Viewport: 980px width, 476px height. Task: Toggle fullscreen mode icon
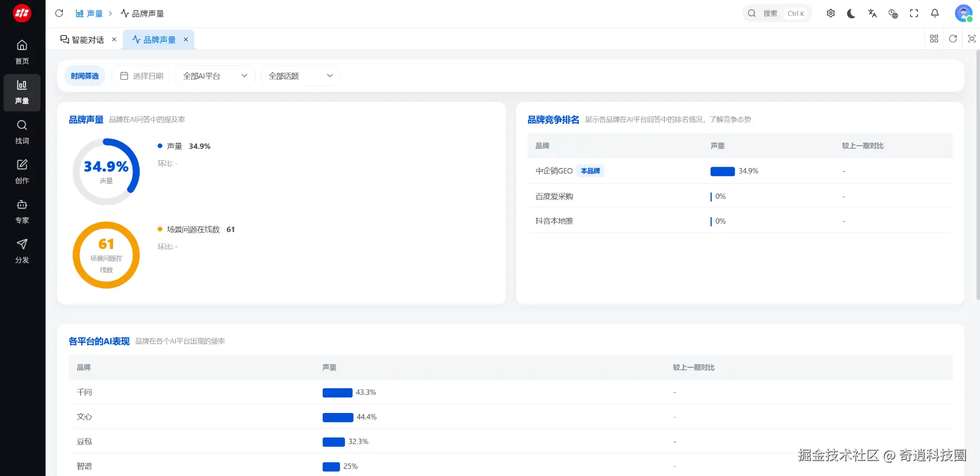click(914, 13)
